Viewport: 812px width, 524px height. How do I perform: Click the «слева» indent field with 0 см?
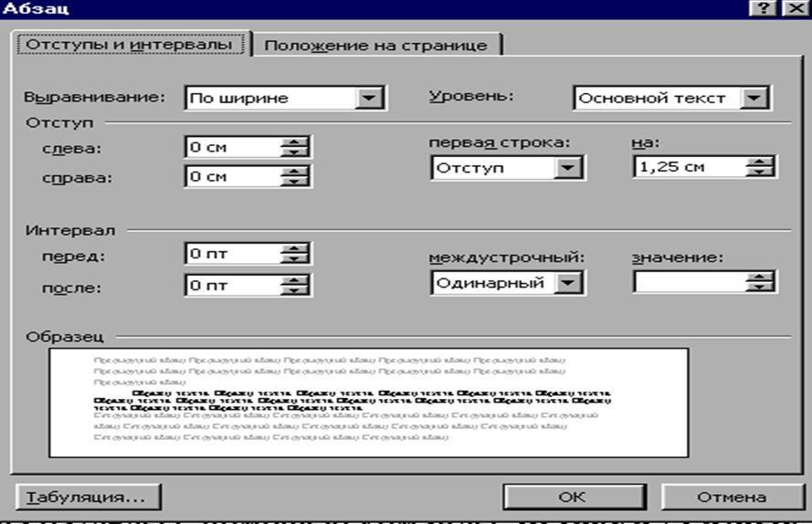[233, 147]
